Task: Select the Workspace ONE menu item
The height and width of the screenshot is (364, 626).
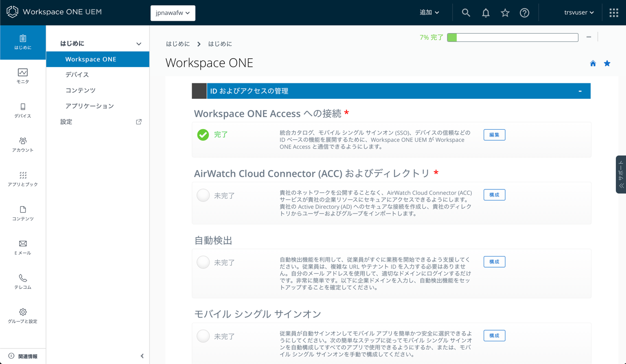Action: [x=97, y=59]
